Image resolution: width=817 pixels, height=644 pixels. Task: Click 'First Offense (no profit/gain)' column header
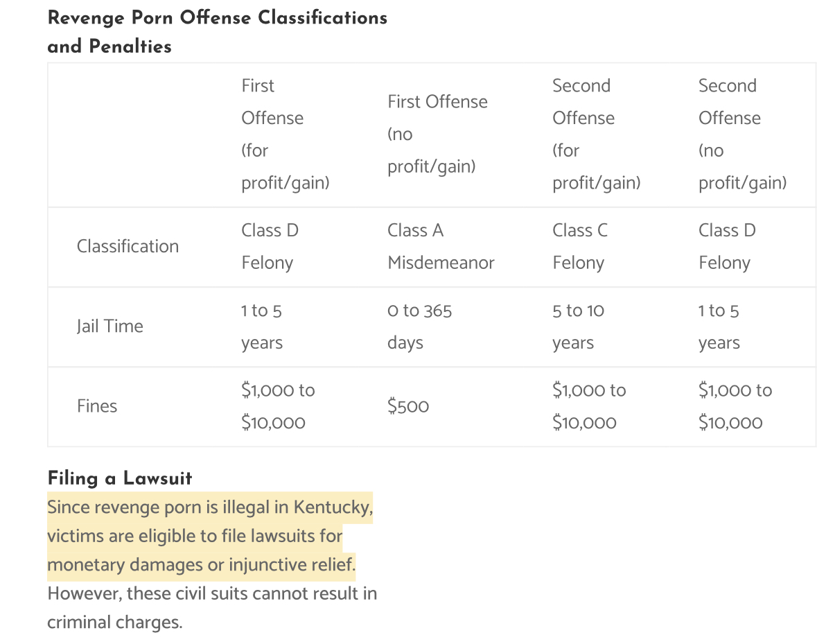coord(437,134)
